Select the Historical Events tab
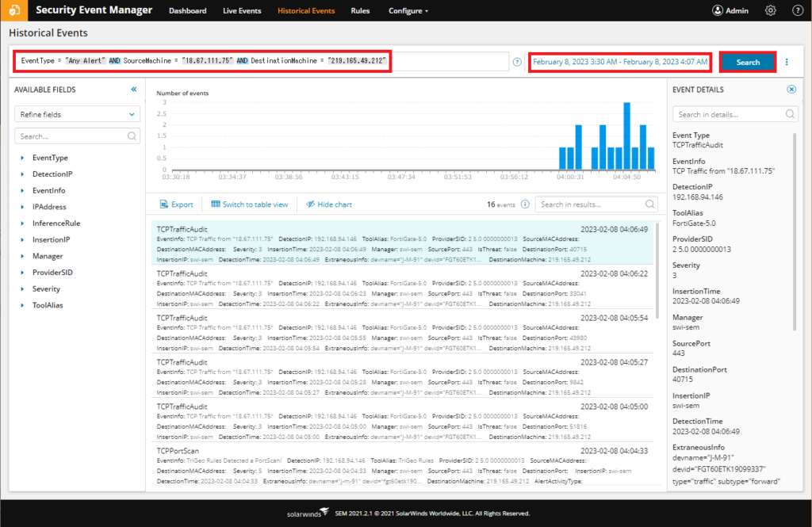This screenshot has height=527, width=812. click(x=306, y=11)
